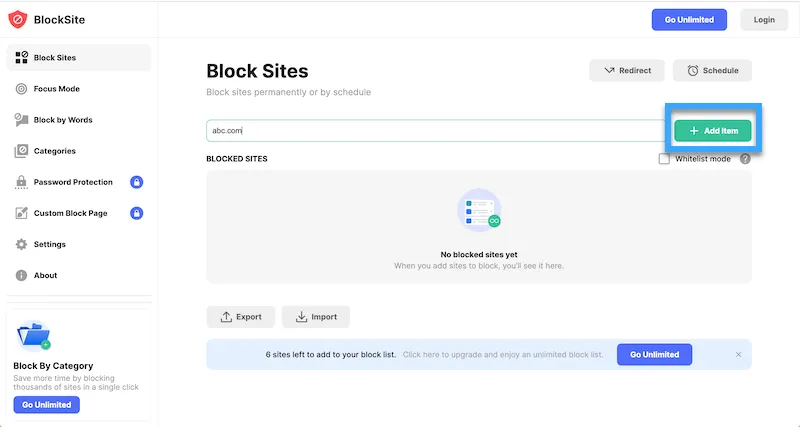Click the Block By Category folder icon
The height and width of the screenshot is (427, 800).
(33, 336)
